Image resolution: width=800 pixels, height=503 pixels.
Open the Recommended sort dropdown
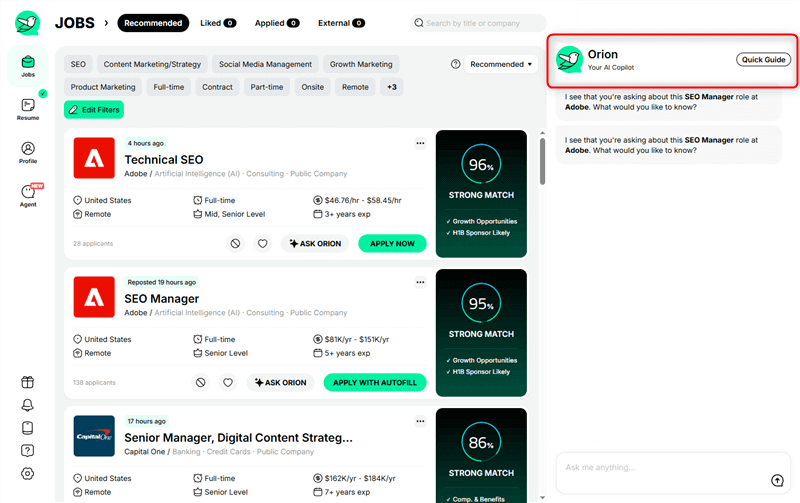click(x=501, y=64)
